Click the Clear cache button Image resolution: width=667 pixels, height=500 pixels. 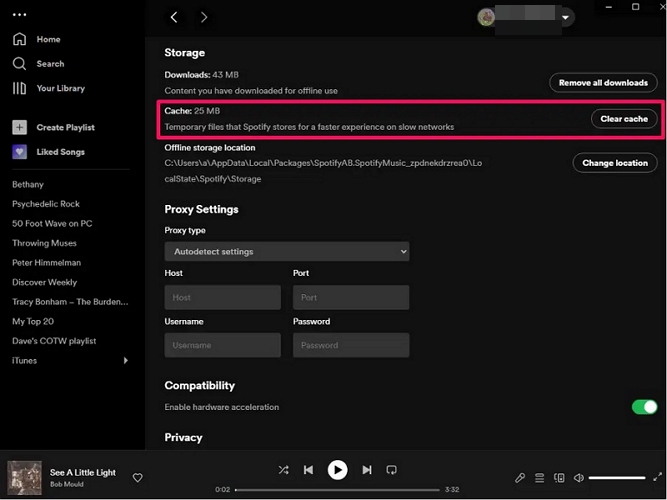624,119
